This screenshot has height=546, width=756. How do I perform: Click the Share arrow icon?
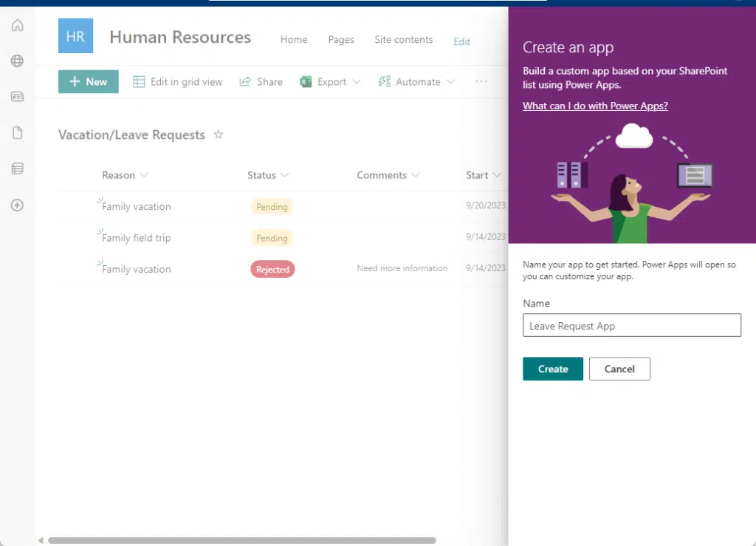(245, 81)
